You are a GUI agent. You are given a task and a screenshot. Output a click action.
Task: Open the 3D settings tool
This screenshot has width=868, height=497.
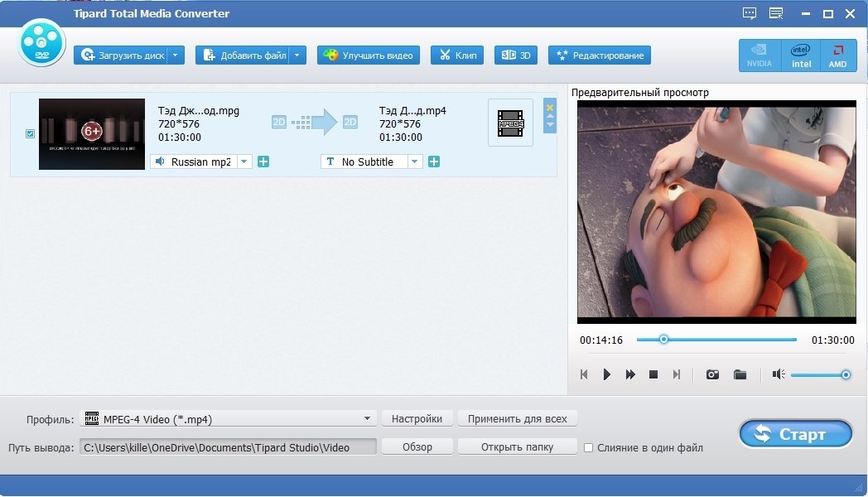pos(516,55)
